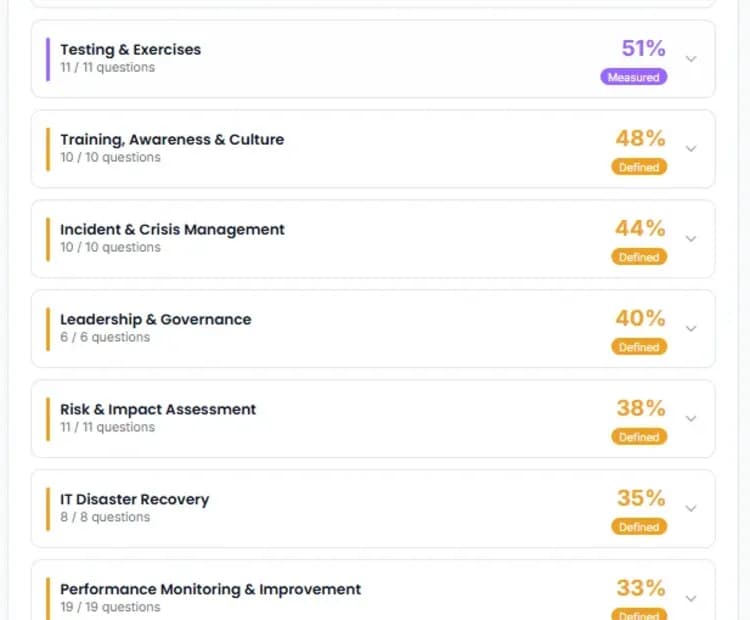
Task: Click the purple Measured badge
Action: (633, 77)
